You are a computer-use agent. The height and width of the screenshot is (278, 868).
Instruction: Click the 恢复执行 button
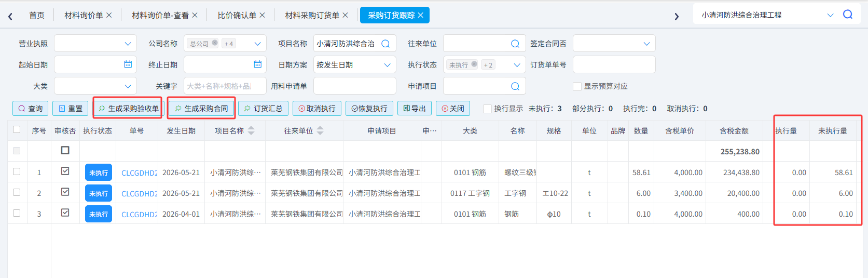coord(369,108)
